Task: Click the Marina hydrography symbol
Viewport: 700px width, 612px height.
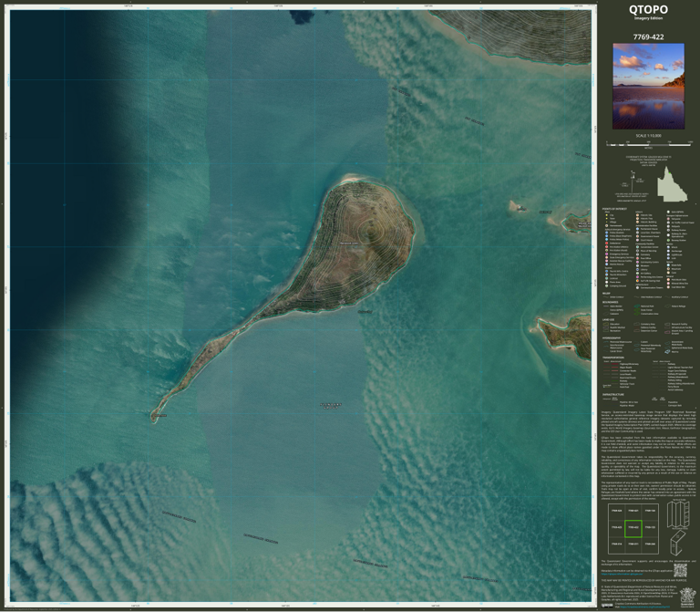Action: pyautogui.click(x=667, y=351)
